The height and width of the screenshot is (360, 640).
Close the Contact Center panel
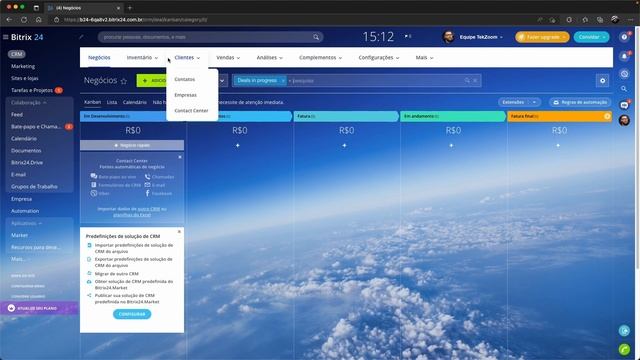click(180, 157)
